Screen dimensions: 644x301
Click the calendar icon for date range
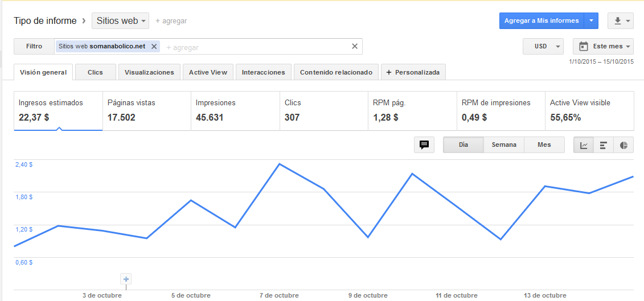[583, 47]
